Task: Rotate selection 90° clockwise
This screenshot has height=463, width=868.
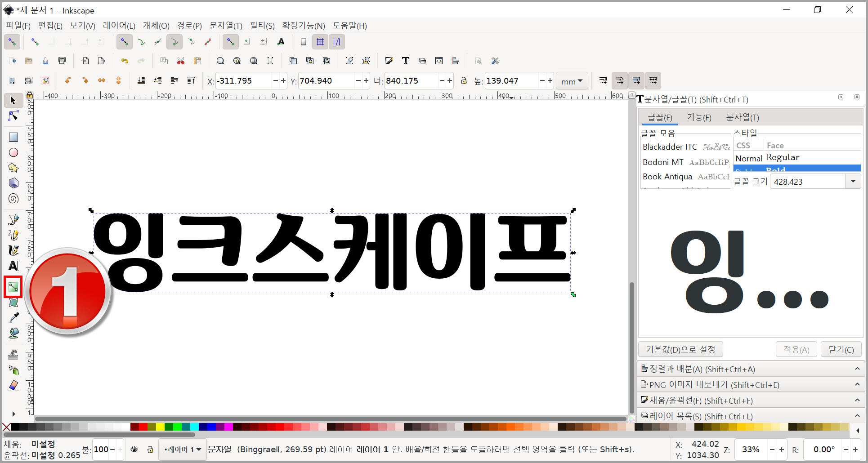Action: pos(85,80)
